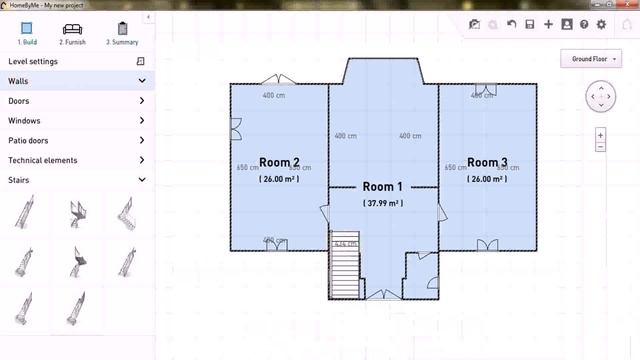
Task: Open the Ground Floor dropdown
Action: [x=591, y=59]
